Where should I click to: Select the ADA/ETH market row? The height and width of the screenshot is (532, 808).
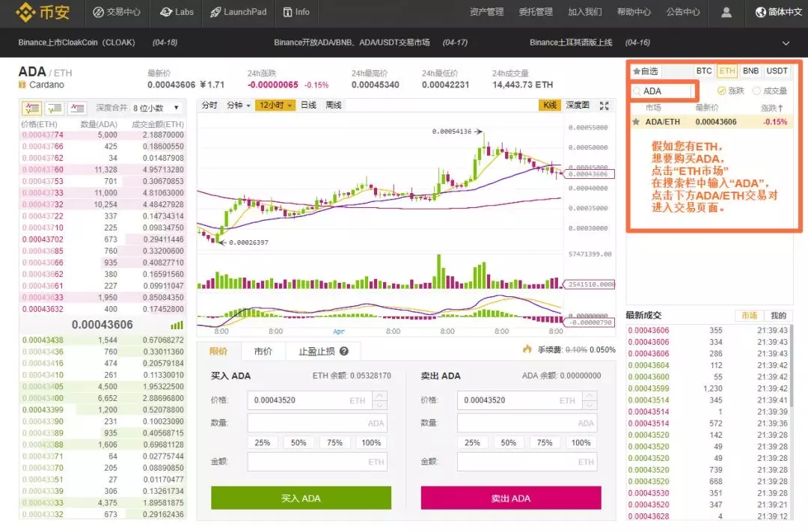pos(711,122)
